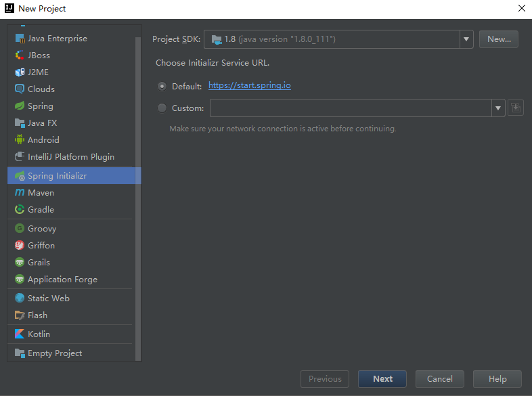Select Spring Initializr project type
This screenshot has height=396, width=532.
[x=58, y=176]
